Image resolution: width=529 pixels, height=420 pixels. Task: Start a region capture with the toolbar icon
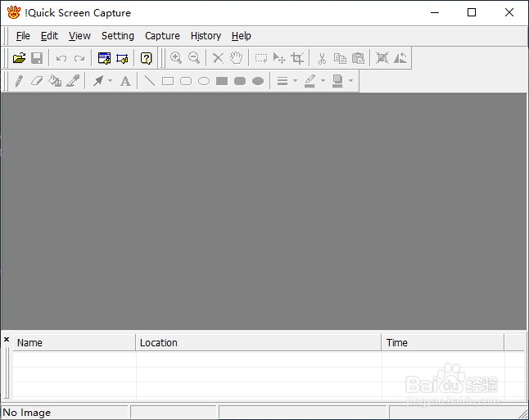[x=122, y=58]
